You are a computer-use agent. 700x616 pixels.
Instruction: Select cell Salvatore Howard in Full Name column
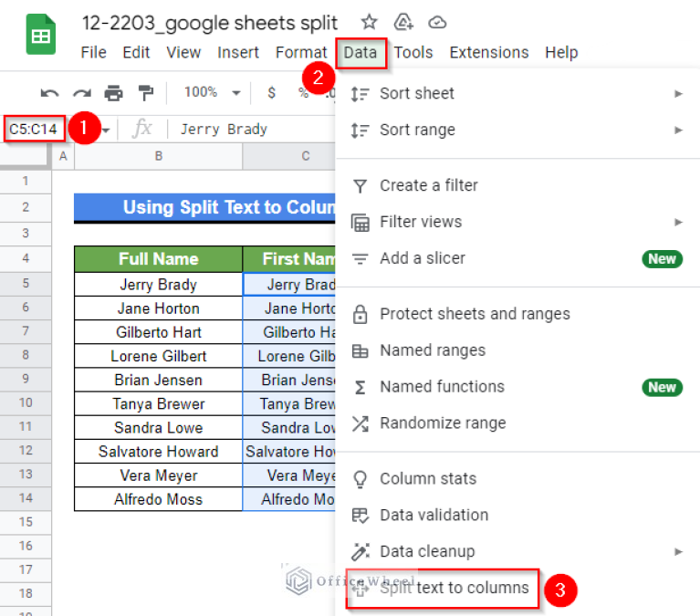(159, 452)
